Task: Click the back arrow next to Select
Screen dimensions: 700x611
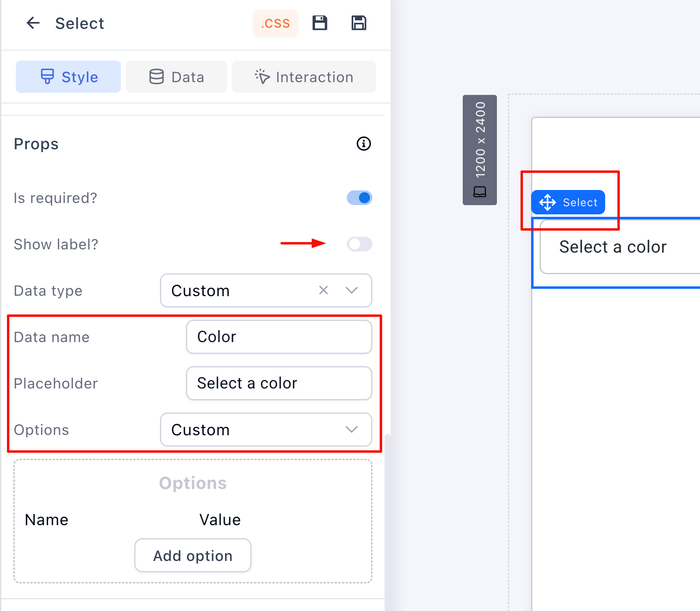Action: point(33,23)
